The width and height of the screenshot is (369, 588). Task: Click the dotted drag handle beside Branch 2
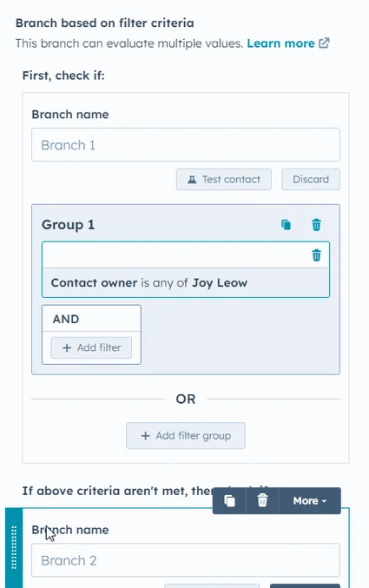coord(14,548)
